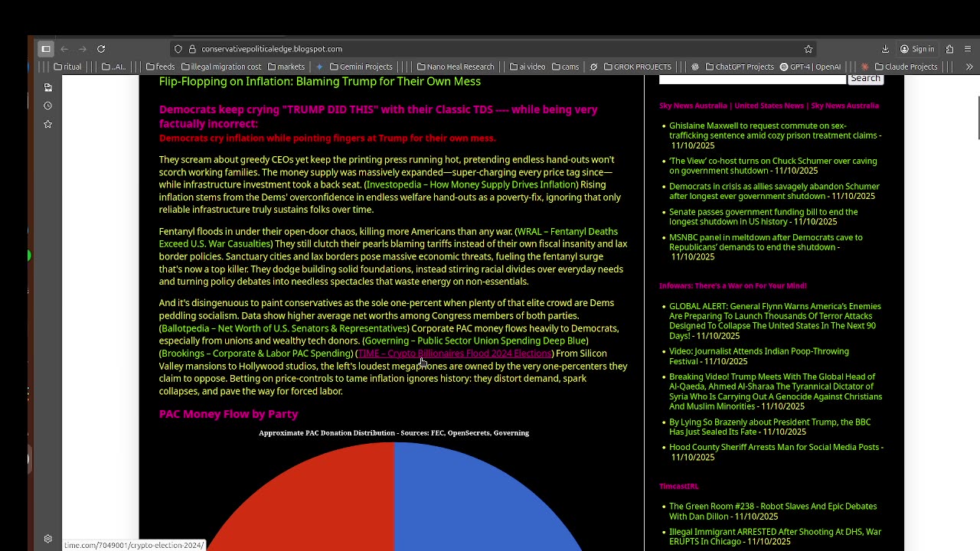Open illegal migration cost bookmark folder
980x551 pixels.
point(221,67)
